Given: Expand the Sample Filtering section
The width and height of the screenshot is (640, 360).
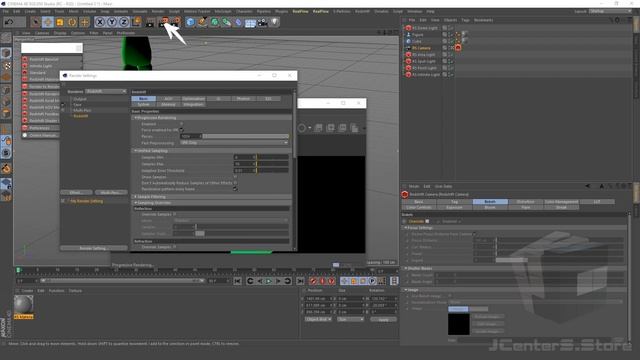Looking at the screenshot, I should 136,197.
